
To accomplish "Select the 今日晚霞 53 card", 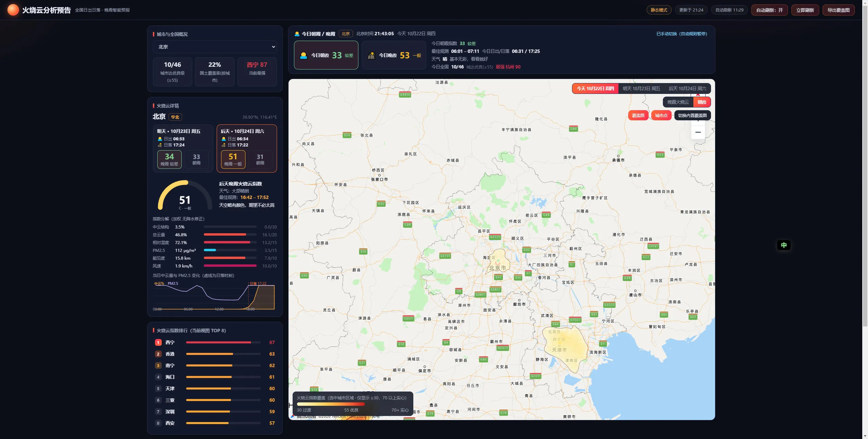I will (394, 55).
